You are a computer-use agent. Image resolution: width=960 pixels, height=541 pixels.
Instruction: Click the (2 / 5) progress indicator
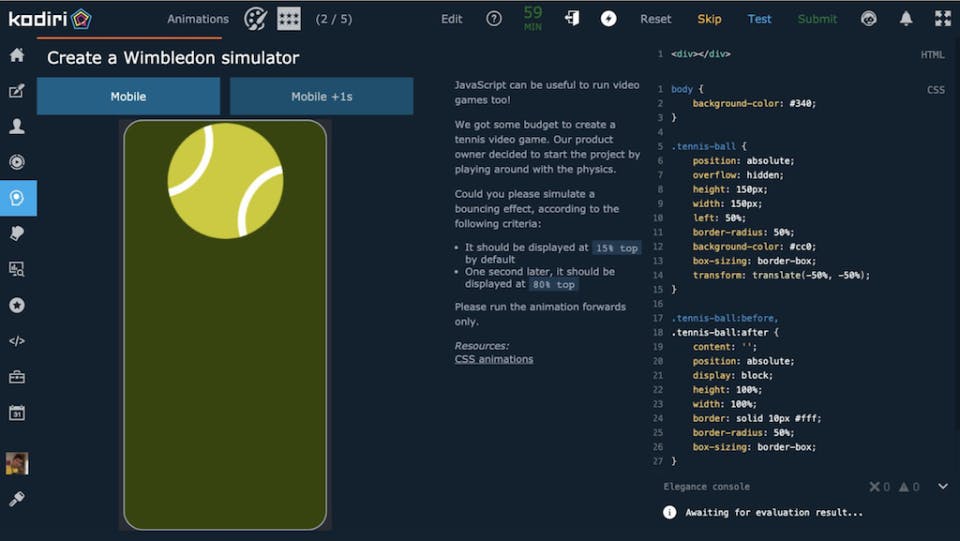click(x=334, y=19)
